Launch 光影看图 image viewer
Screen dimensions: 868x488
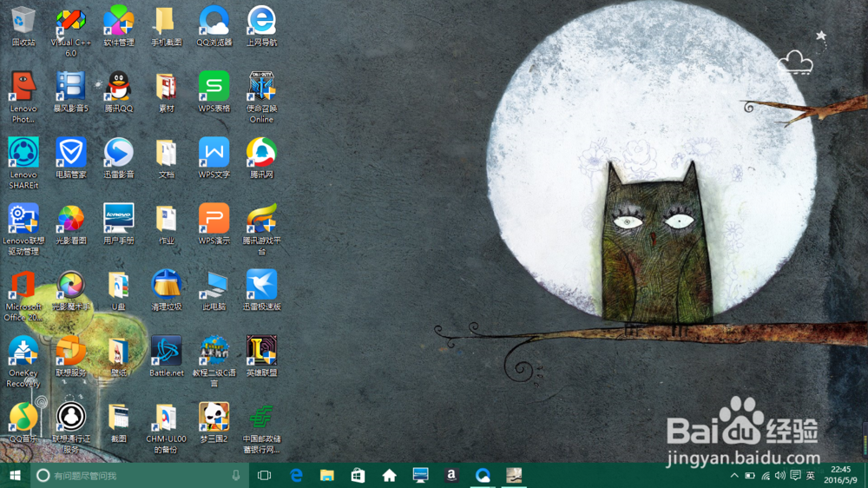[71, 224]
